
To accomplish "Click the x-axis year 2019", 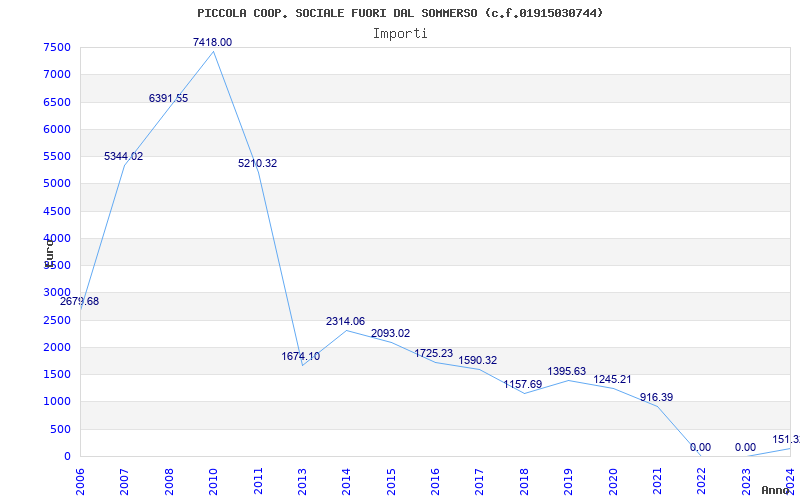I will [568, 481].
